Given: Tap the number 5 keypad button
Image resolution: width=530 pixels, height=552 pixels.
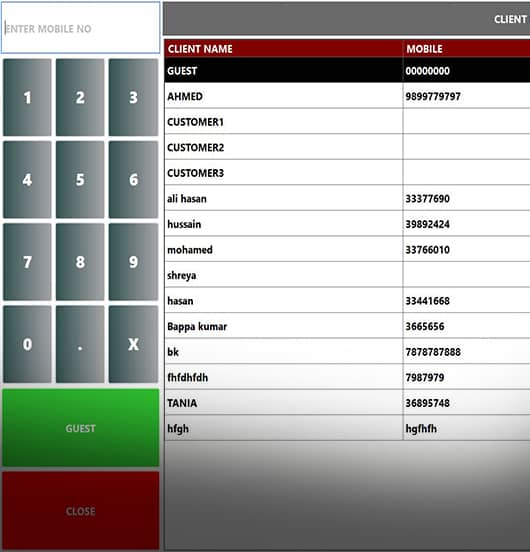Looking at the screenshot, I should [x=80, y=180].
